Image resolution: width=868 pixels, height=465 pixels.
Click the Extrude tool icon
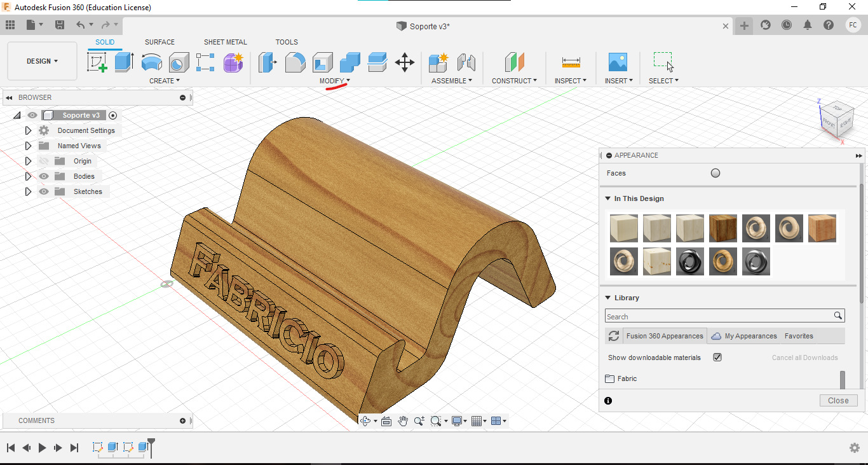pos(124,62)
